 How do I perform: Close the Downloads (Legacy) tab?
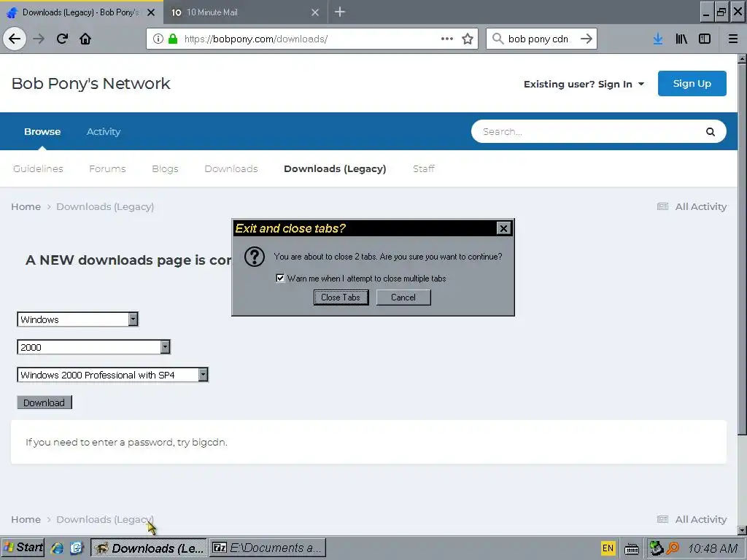pyautogui.click(x=151, y=12)
